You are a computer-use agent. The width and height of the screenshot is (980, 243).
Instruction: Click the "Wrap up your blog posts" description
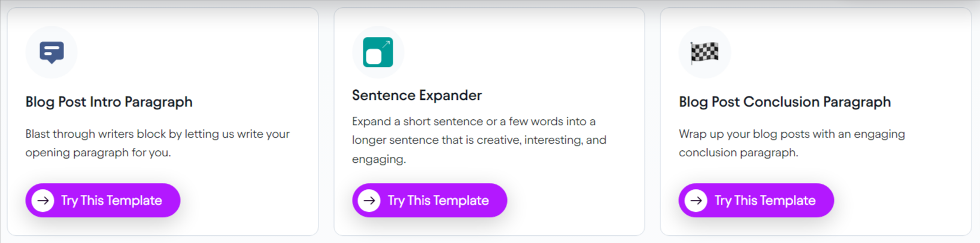coord(791,143)
